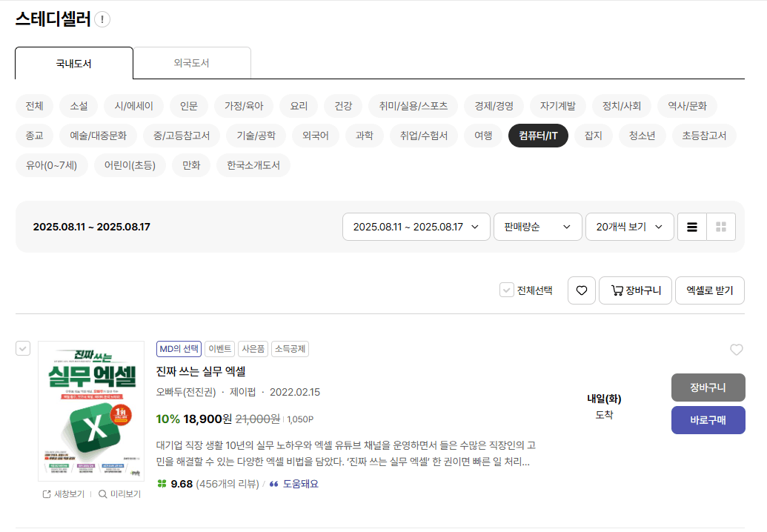Click author link 오빠두(전진권)

[186, 392]
